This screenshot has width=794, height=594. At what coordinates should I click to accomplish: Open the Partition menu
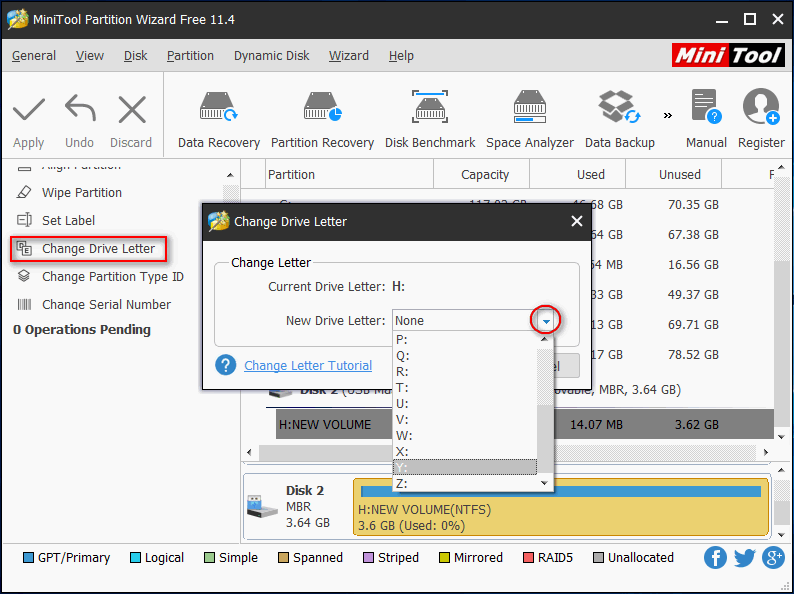(x=190, y=56)
